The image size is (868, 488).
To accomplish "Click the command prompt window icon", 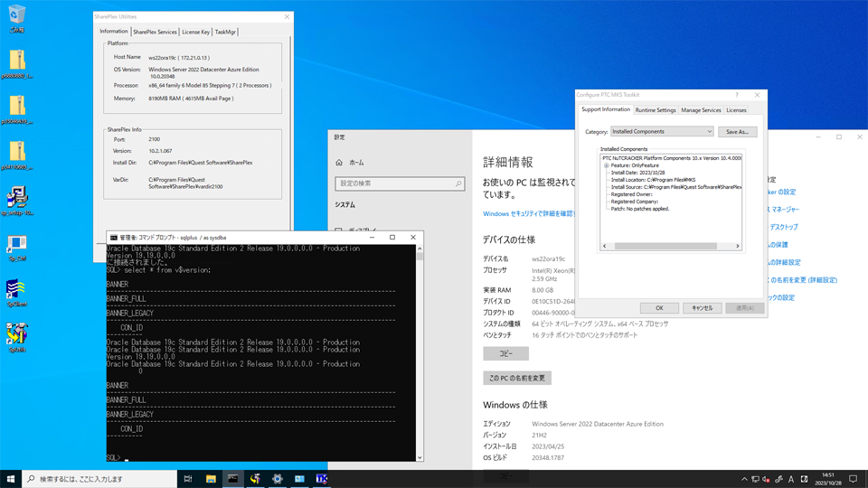I will [114, 238].
